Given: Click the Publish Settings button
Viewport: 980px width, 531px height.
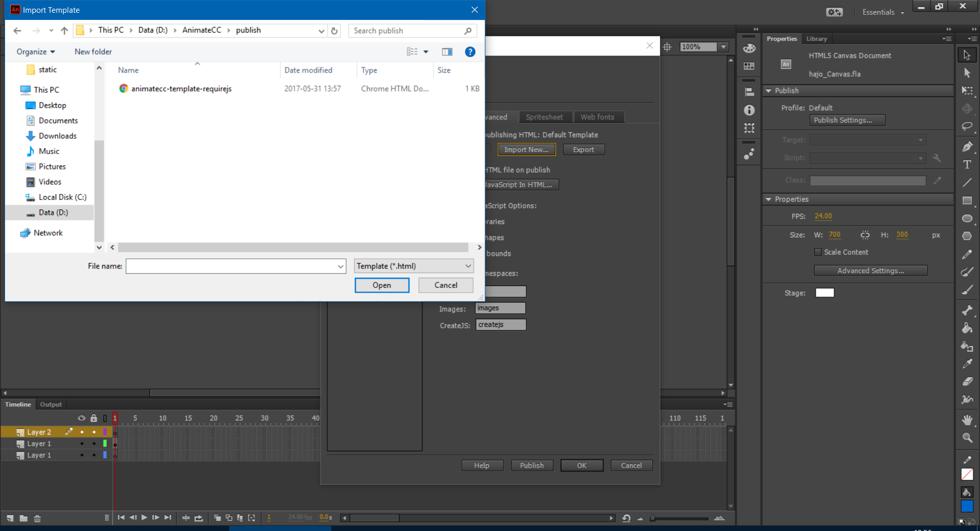Looking at the screenshot, I should [x=847, y=120].
